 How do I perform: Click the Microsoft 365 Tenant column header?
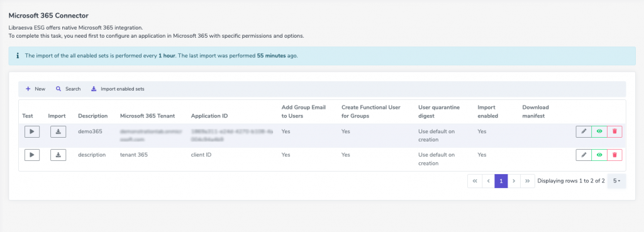[147, 116]
